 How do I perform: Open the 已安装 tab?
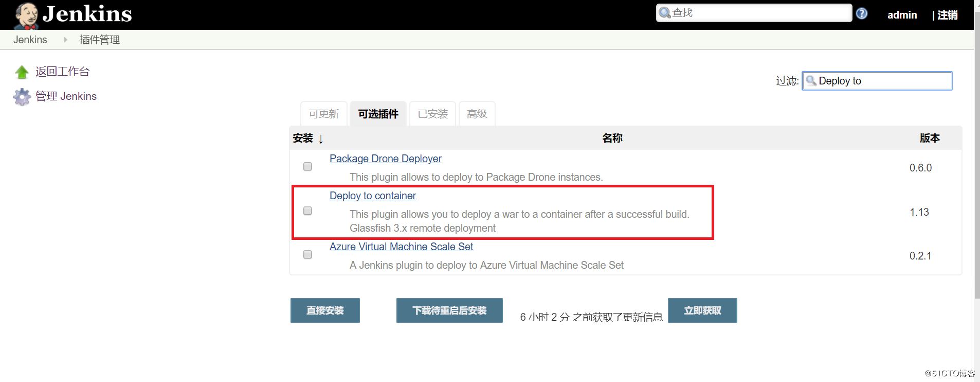click(x=433, y=114)
